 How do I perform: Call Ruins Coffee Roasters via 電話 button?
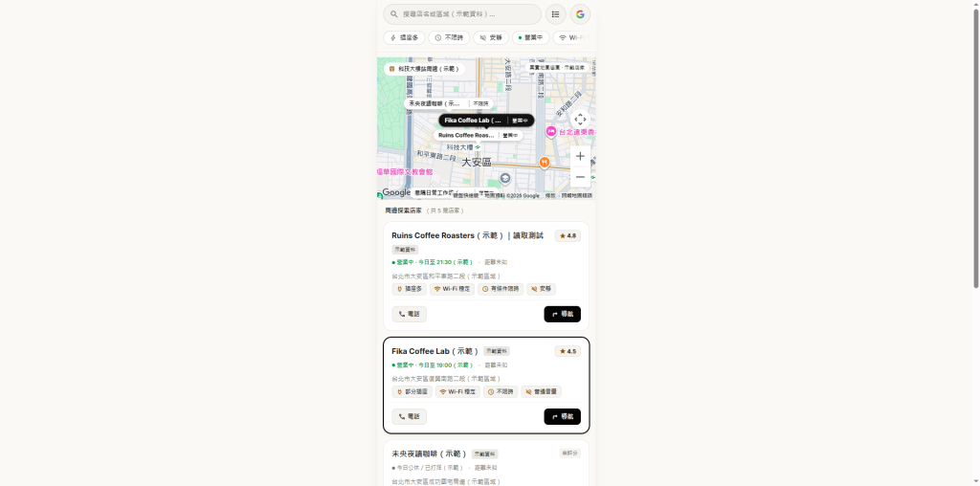(409, 314)
